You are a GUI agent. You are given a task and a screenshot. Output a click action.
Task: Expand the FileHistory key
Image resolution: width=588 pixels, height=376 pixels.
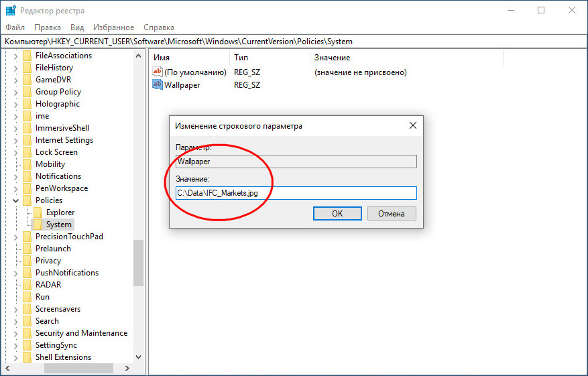[15, 68]
